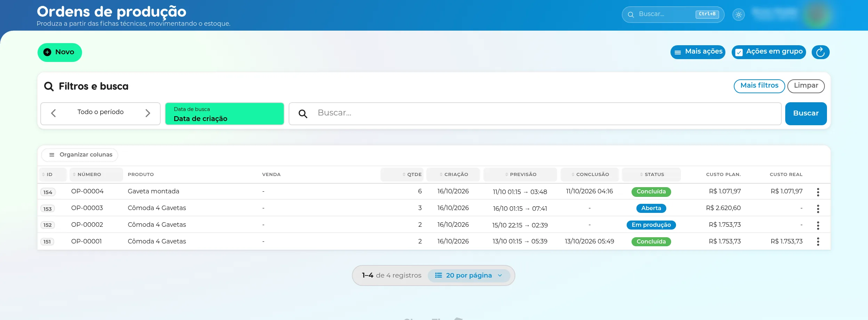Click the Aberta status badge
Viewport: 868px width, 320px height.
click(x=651, y=208)
